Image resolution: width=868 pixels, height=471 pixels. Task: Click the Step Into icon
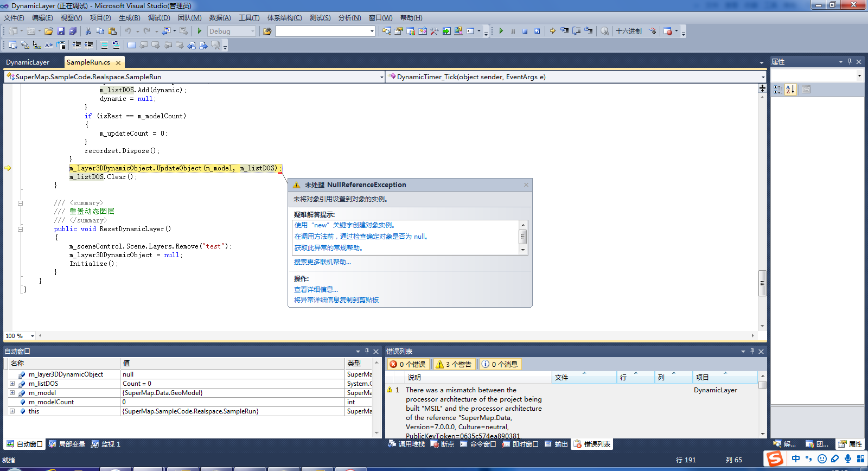[564, 31]
